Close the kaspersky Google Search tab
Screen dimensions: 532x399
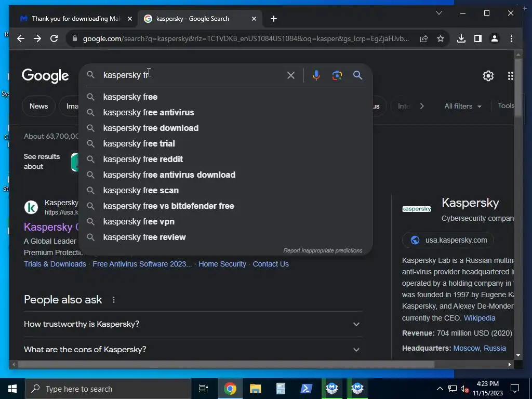(254, 19)
